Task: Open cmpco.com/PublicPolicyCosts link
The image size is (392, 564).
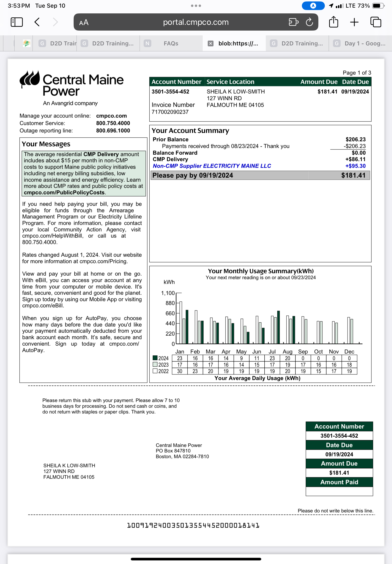Action: (x=64, y=193)
